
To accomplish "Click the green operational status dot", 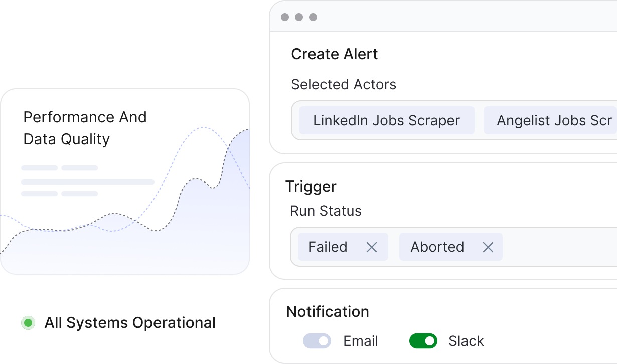I will tap(28, 323).
